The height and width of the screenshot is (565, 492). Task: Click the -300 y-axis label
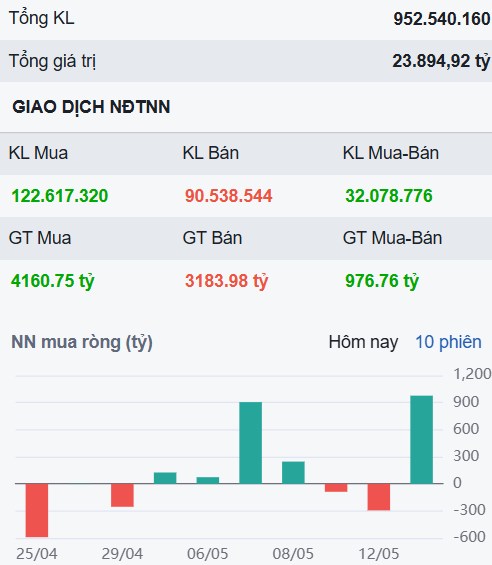pos(469,510)
